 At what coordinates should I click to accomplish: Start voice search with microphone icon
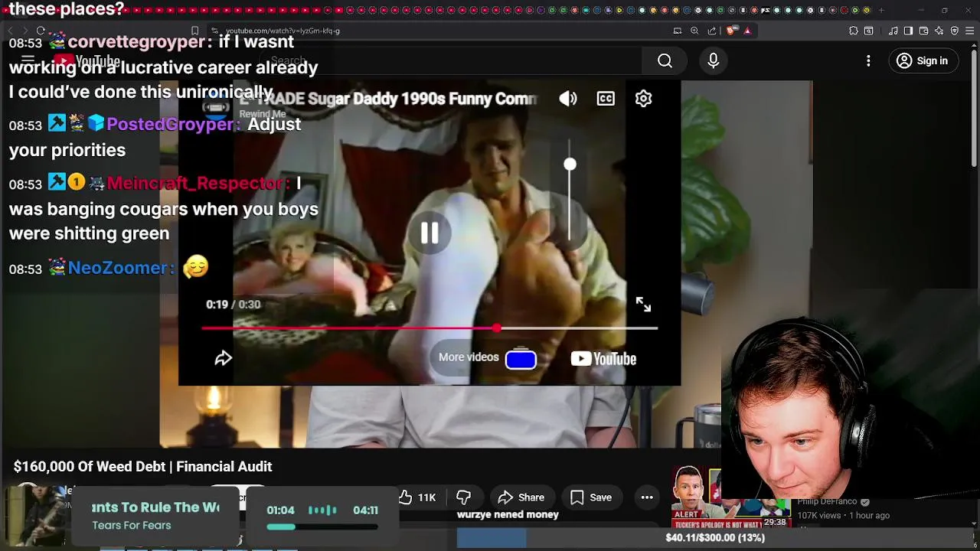[x=714, y=61]
